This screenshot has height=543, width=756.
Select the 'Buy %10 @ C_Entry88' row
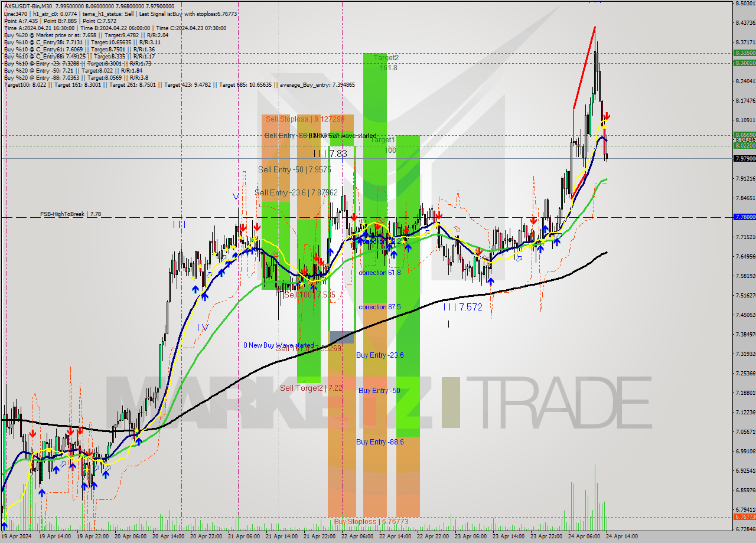coord(79,56)
